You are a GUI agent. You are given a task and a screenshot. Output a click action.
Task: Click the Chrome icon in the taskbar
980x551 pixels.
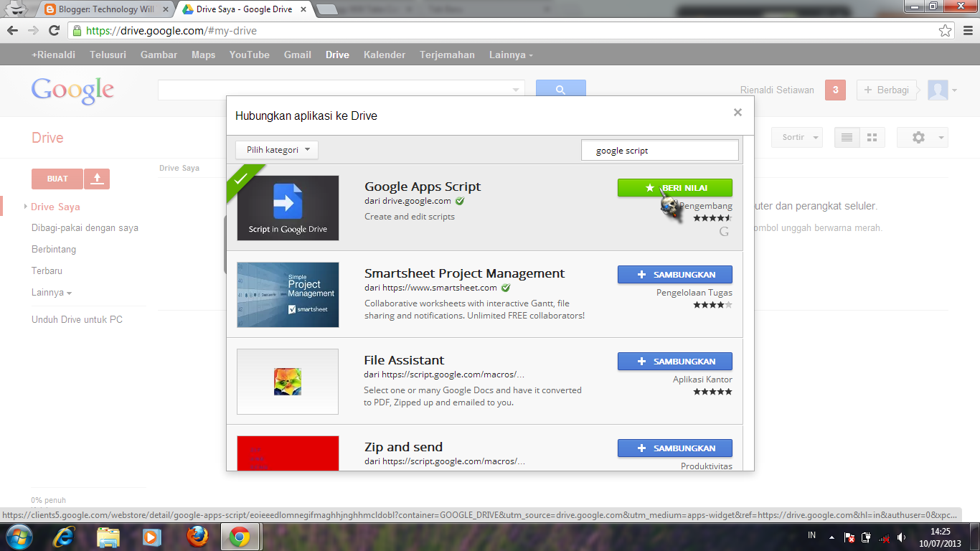click(240, 537)
